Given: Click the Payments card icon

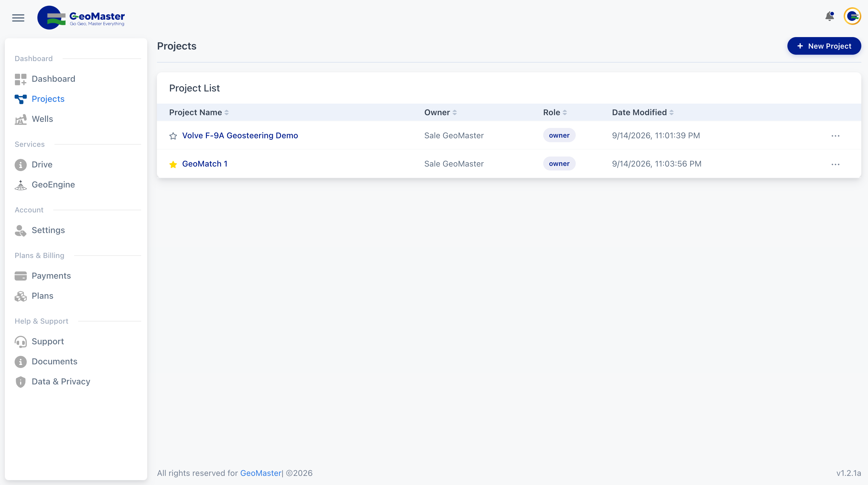Looking at the screenshot, I should pyautogui.click(x=21, y=276).
